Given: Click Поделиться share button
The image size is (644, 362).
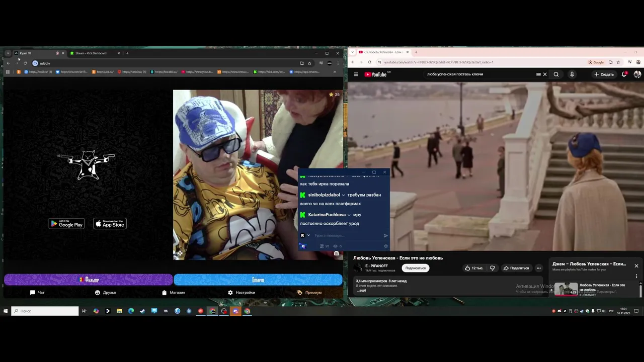Looking at the screenshot, I should point(516,268).
